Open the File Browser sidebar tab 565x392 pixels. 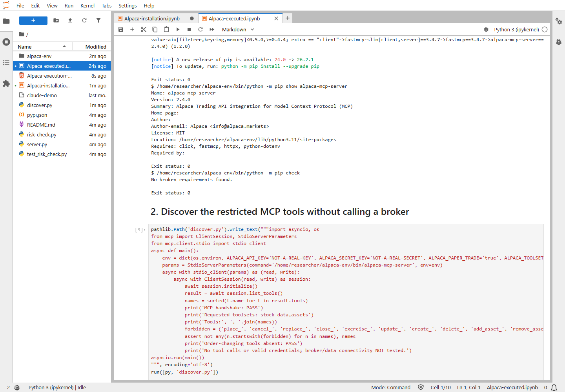(x=6, y=21)
